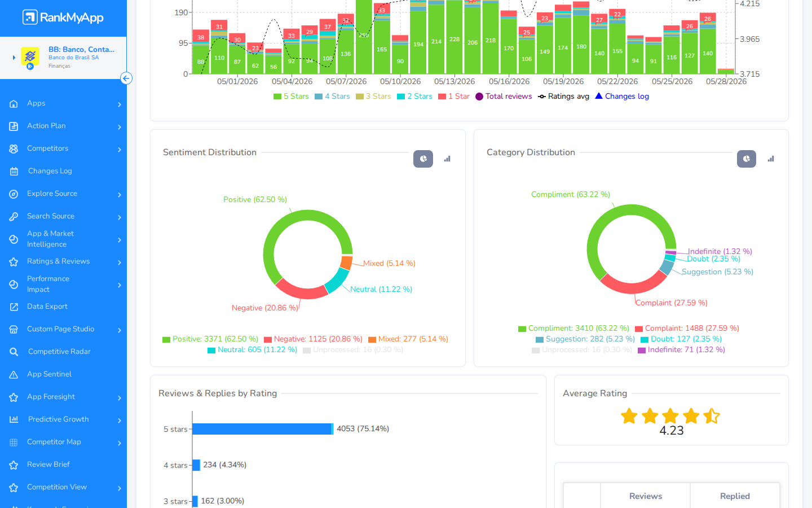Collapse sidebar with the arrow button
The height and width of the screenshot is (508, 812).
[126, 78]
